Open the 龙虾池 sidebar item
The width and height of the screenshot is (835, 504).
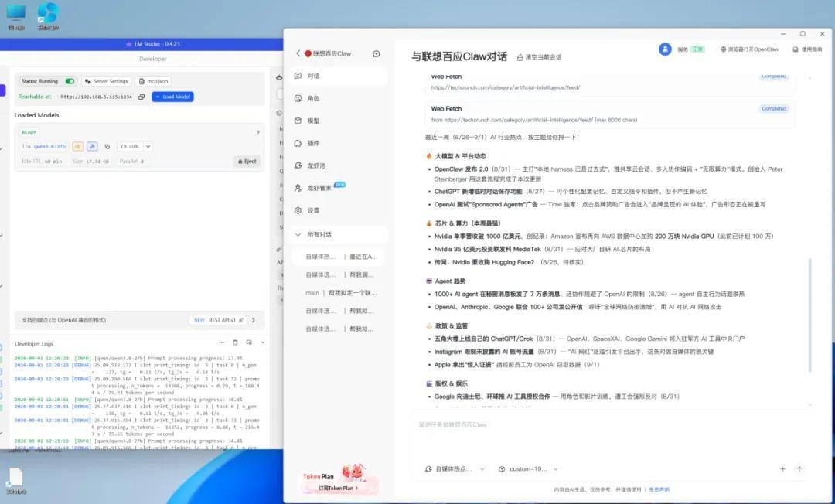click(x=339, y=165)
